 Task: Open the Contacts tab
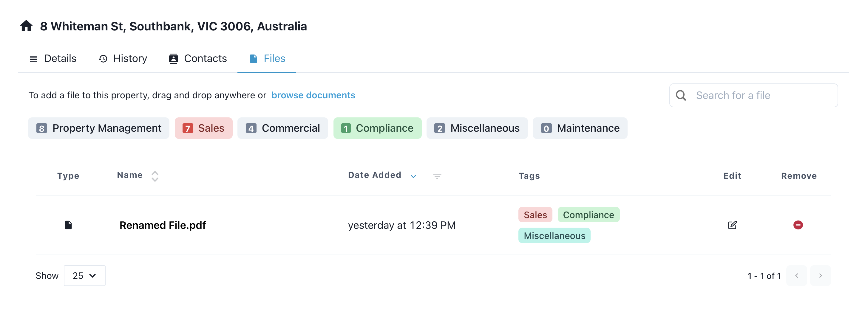coord(198,59)
